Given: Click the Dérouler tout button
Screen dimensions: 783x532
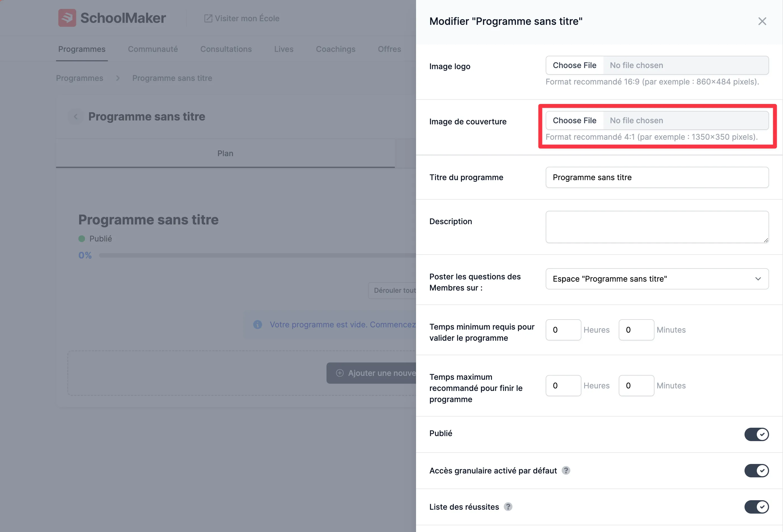Looking at the screenshot, I should [x=392, y=291].
